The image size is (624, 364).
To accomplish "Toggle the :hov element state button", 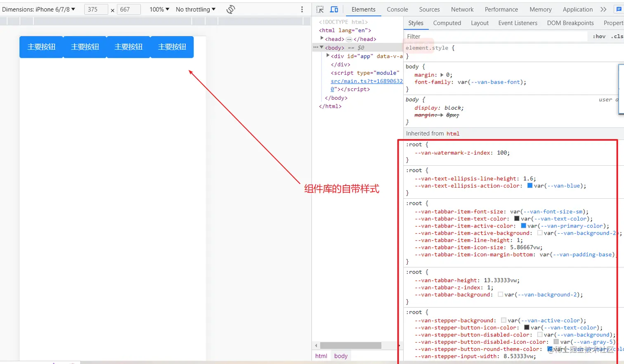I will [599, 36].
